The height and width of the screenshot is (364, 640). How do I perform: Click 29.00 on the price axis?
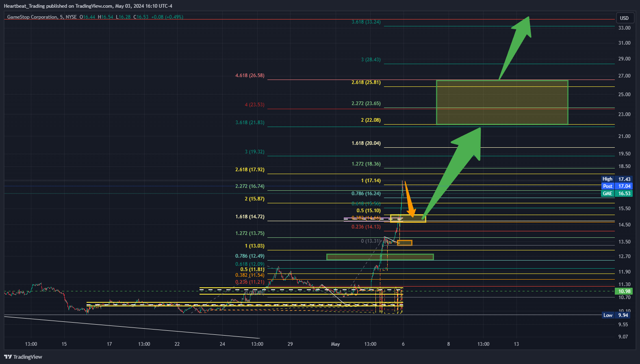coord(625,59)
